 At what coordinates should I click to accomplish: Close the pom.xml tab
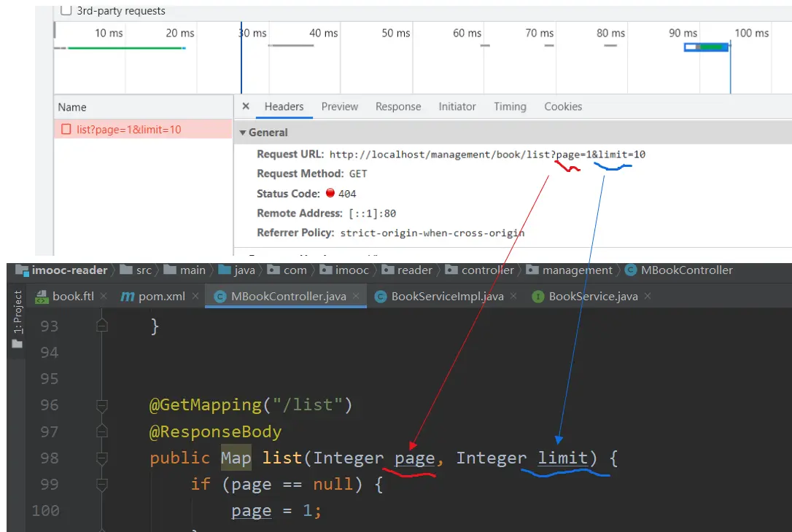click(195, 297)
